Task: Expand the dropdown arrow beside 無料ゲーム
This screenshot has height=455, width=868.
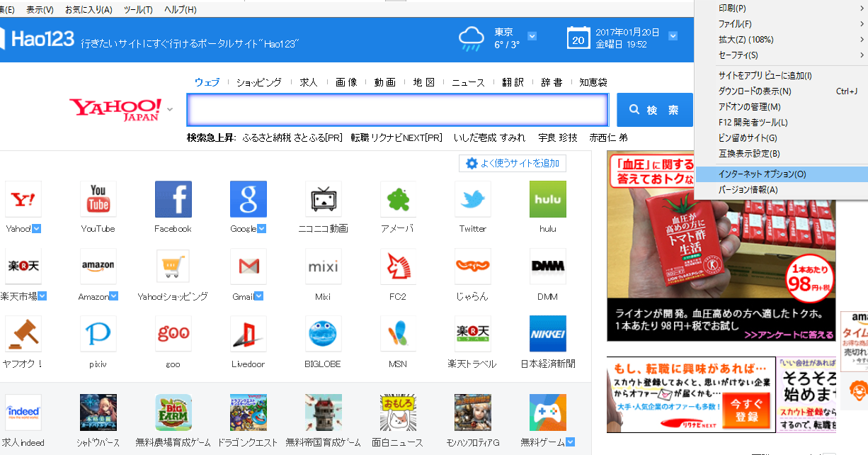Action: [570, 442]
